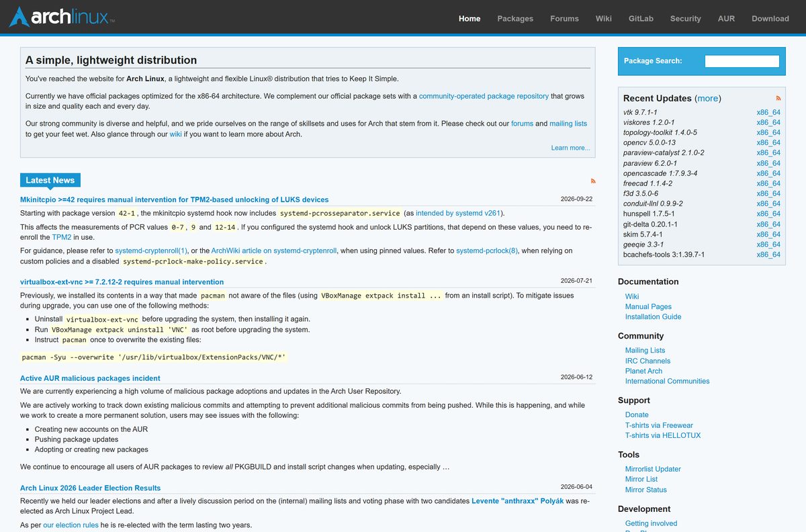Open the opencv 5.0.0-13 package
Image resolution: width=806 pixels, height=532 pixels.
pyautogui.click(x=650, y=142)
